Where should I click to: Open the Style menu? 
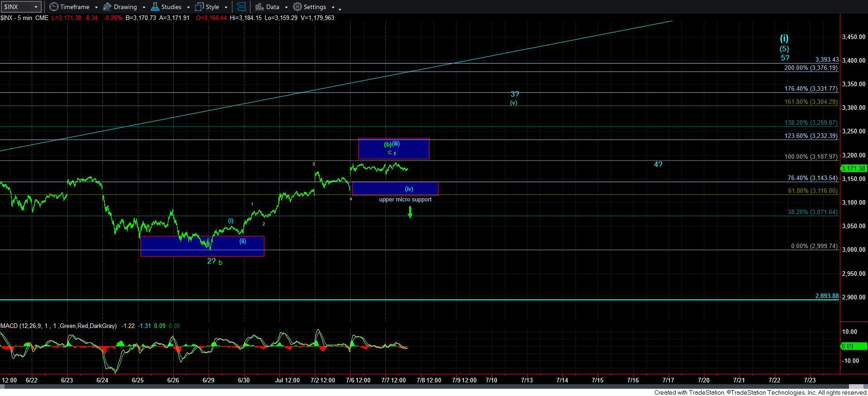211,7
